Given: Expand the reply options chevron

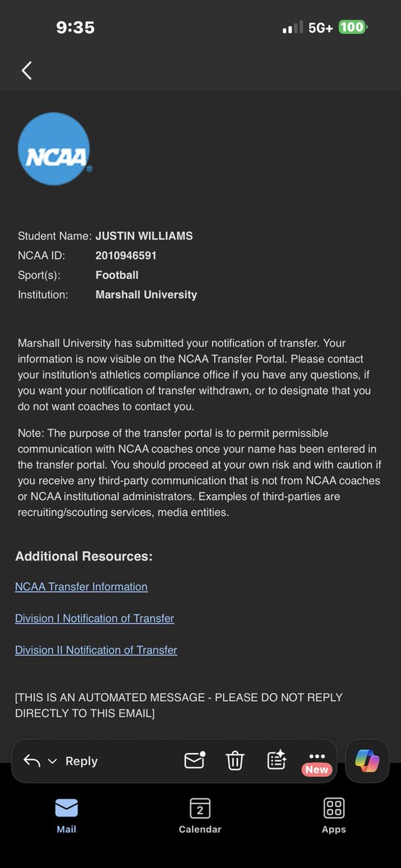Looking at the screenshot, I should point(52,762).
